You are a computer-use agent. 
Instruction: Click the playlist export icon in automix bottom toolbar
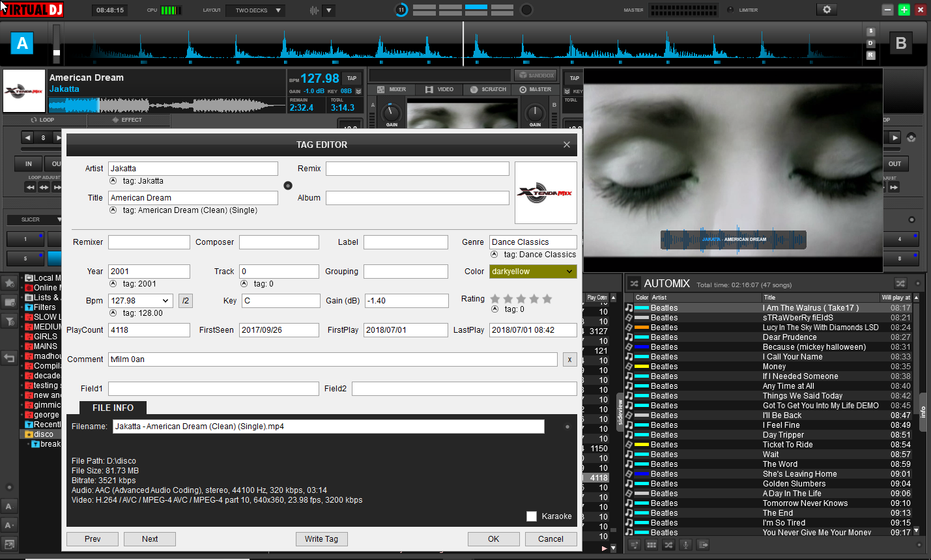click(x=703, y=544)
